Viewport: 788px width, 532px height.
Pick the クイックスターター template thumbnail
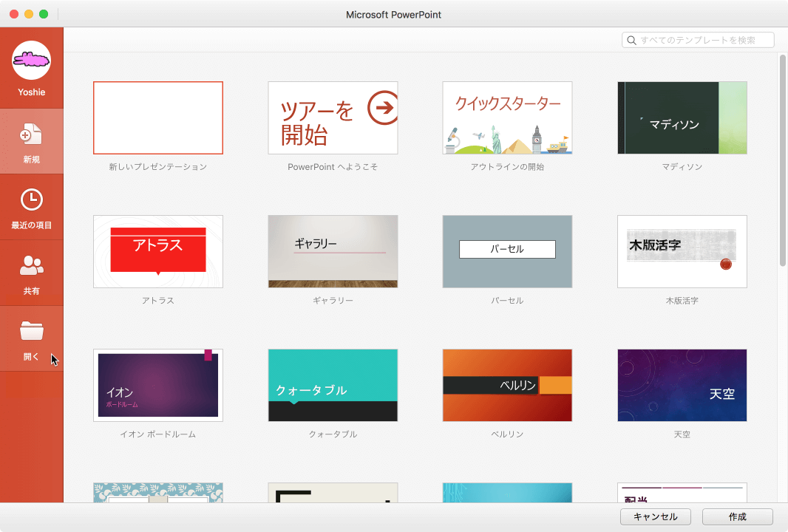click(x=507, y=118)
